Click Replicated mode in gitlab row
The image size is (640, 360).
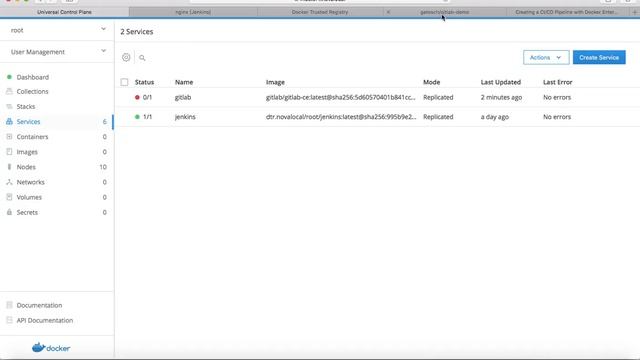pos(438,97)
